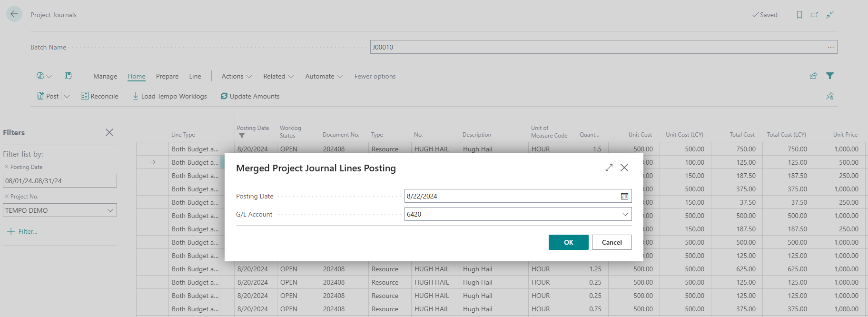Remove the Posting Date filter
Viewport: 868px width, 317px height.
pos(7,167)
